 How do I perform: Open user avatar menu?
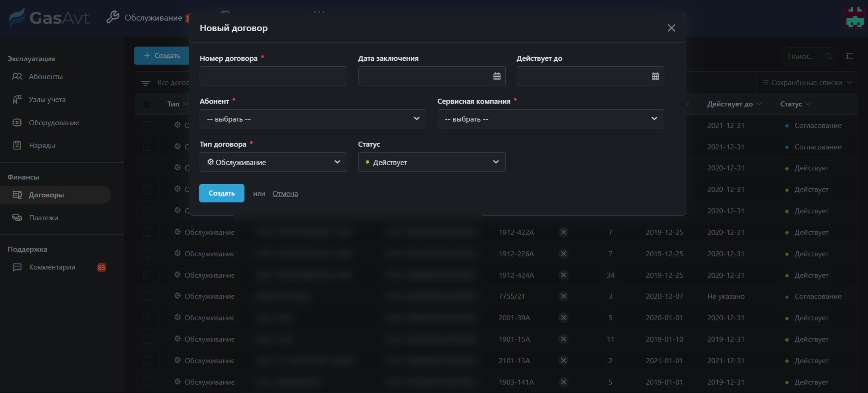(854, 18)
